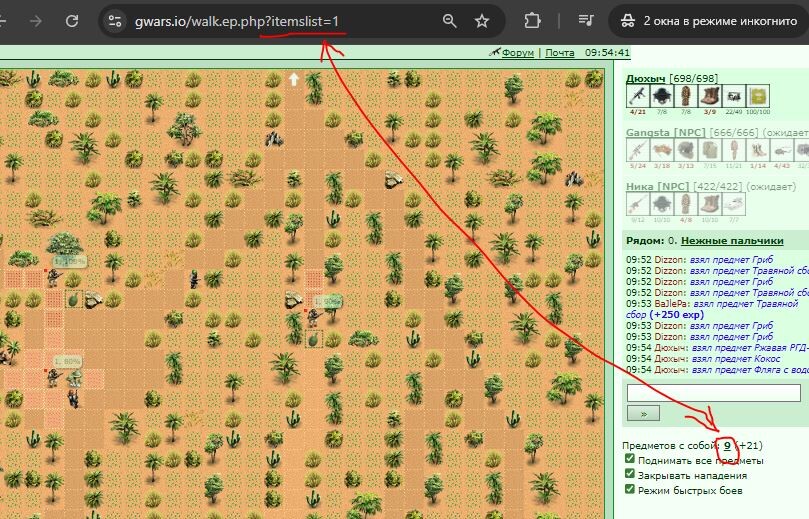Click Дюхыч health value [698/698]

tap(693, 78)
